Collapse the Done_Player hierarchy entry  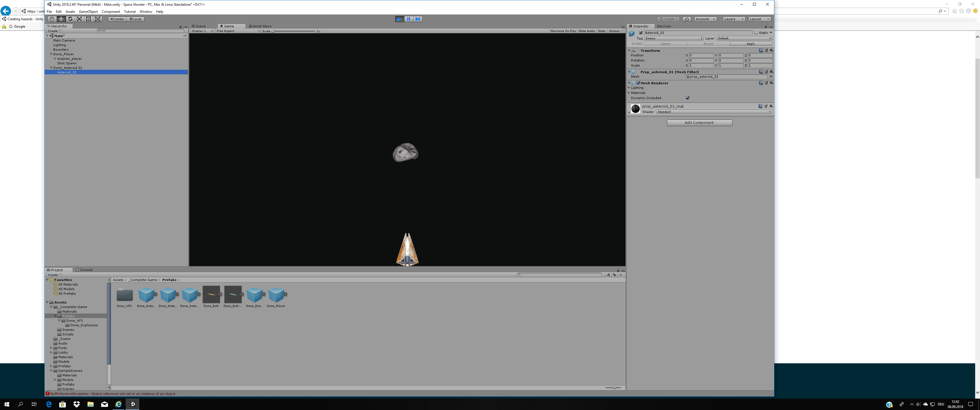pyautogui.click(x=51, y=54)
